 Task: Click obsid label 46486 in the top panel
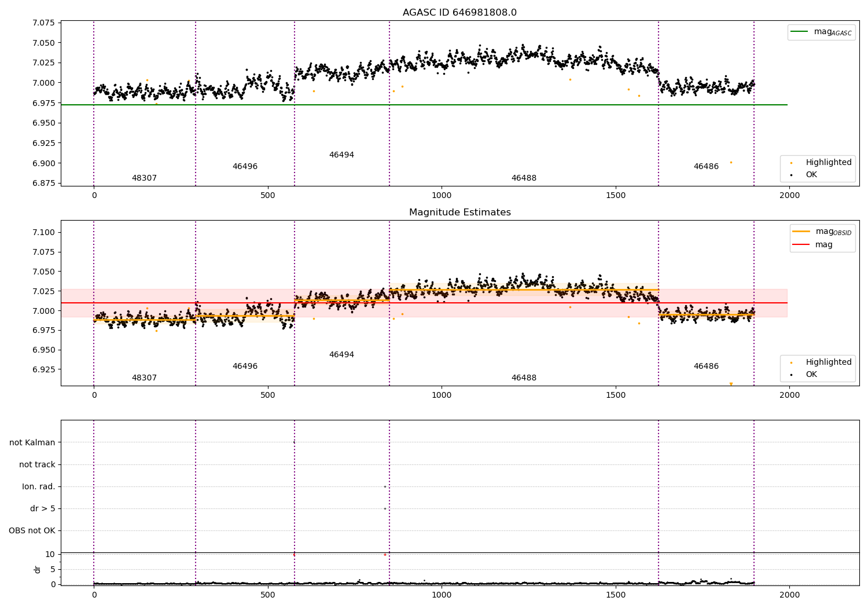point(706,167)
